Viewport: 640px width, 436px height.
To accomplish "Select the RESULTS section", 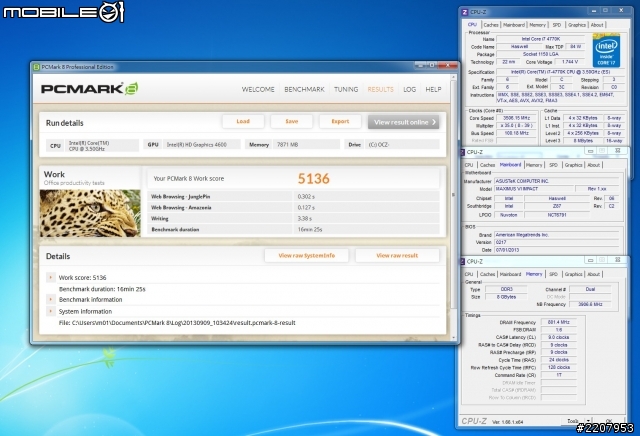I will click(380, 89).
